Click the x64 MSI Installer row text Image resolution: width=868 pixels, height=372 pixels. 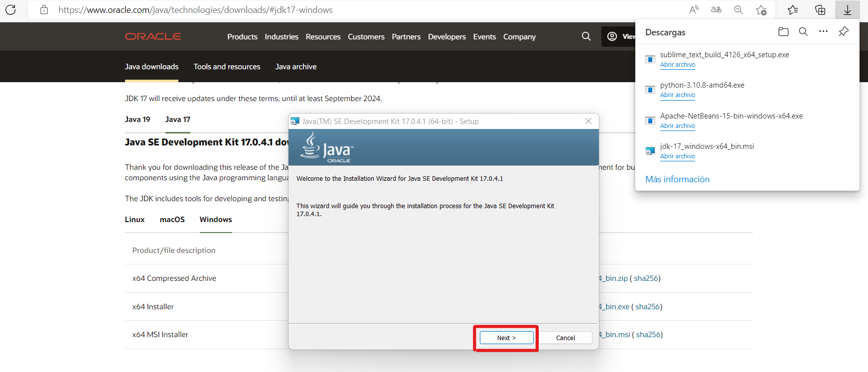pyautogui.click(x=160, y=335)
